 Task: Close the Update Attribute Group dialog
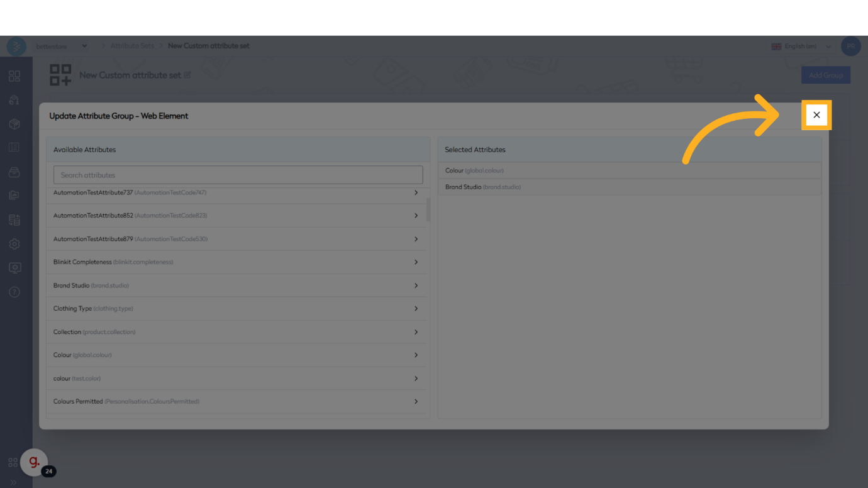pyautogui.click(x=816, y=115)
